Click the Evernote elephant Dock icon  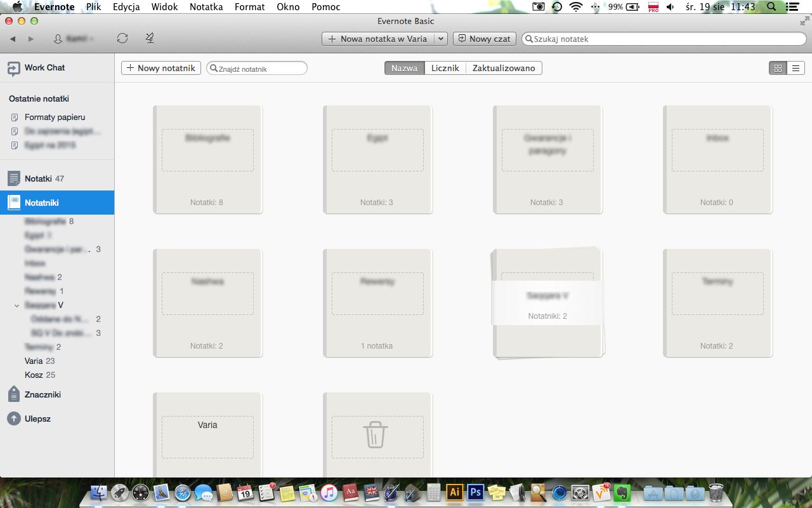(x=622, y=493)
